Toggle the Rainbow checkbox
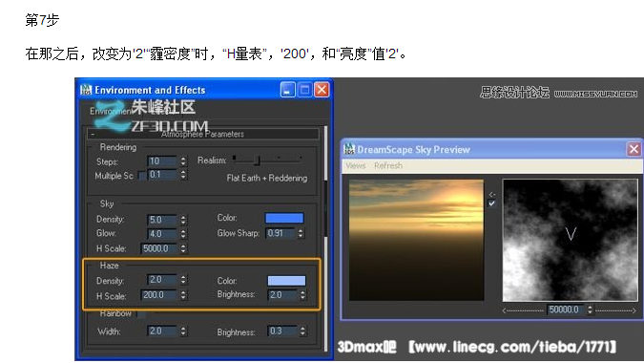The image size is (644, 363). (x=141, y=314)
